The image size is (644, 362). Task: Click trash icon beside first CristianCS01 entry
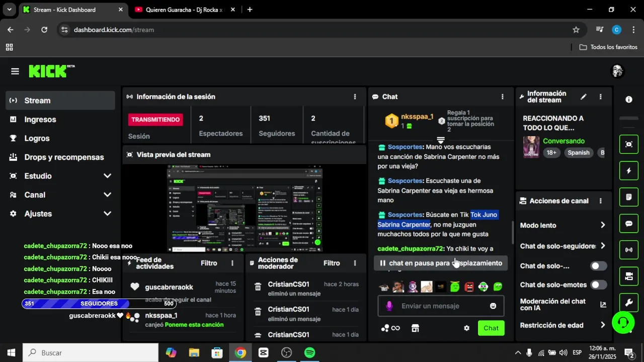point(258,287)
